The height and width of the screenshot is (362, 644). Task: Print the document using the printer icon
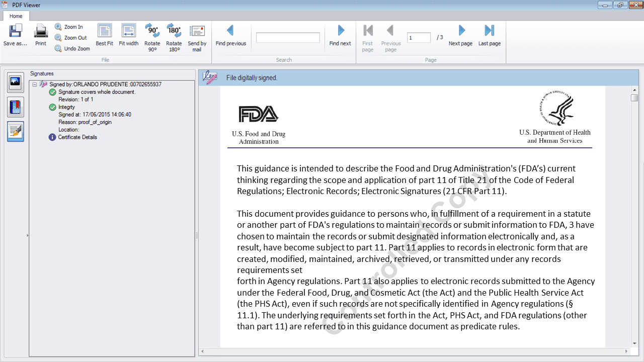(x=41, y=31)
